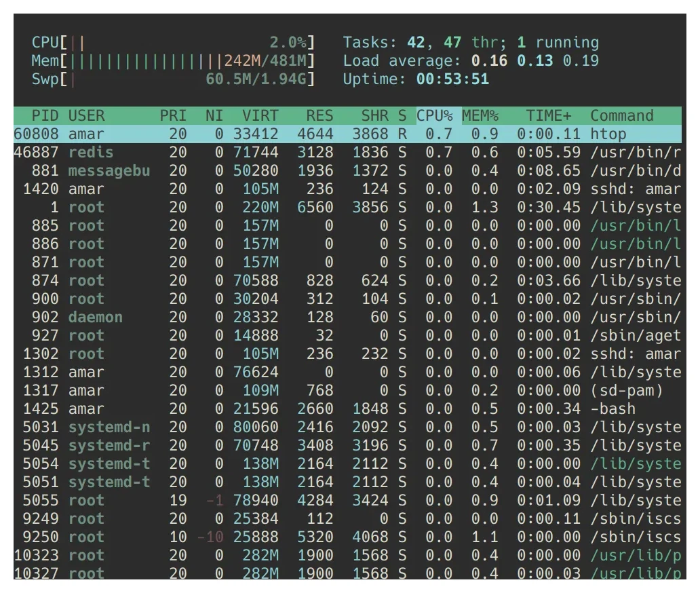Viewport: 700px width, 593px height.
Task: Click the SHR column header
Action: point(375,115)
